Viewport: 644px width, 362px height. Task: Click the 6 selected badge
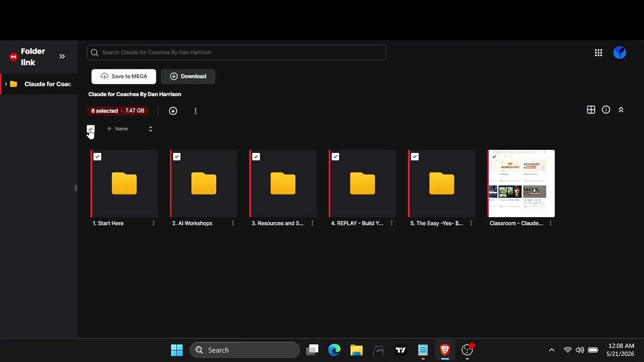point(118,111)
